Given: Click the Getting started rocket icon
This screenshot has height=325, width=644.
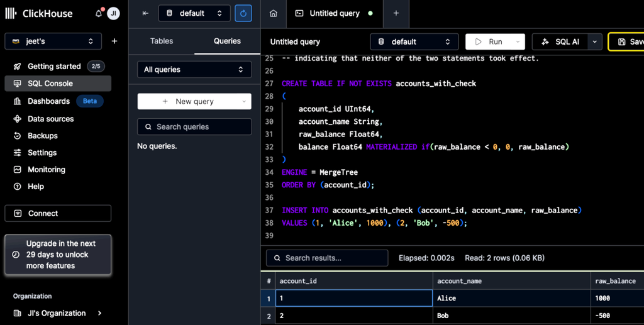Looking at the screenshot, I should click(17, 66).
